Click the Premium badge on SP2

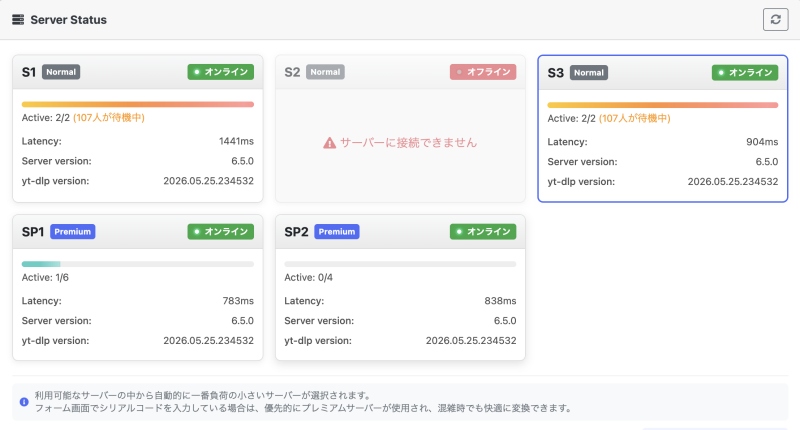pos(337,232)
